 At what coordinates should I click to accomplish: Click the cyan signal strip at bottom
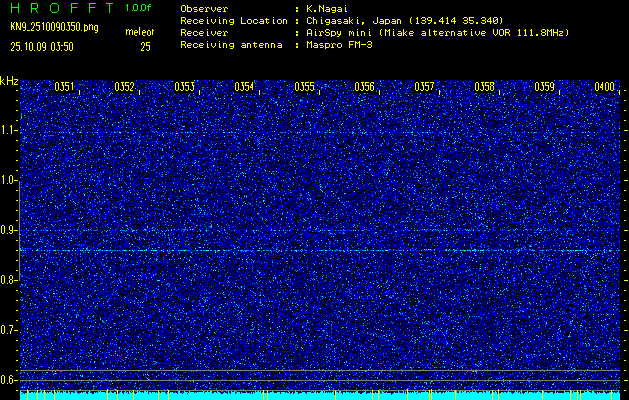[320, 396]
